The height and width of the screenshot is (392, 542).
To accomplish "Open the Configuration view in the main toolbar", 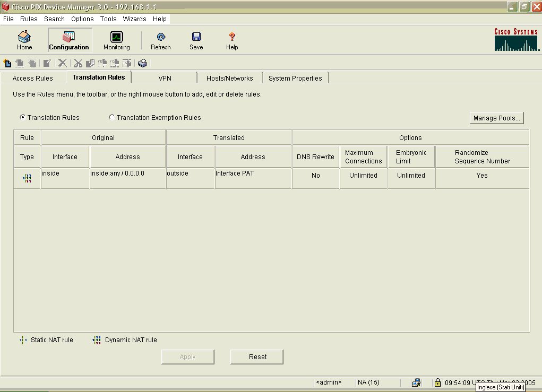I will 69,40.
